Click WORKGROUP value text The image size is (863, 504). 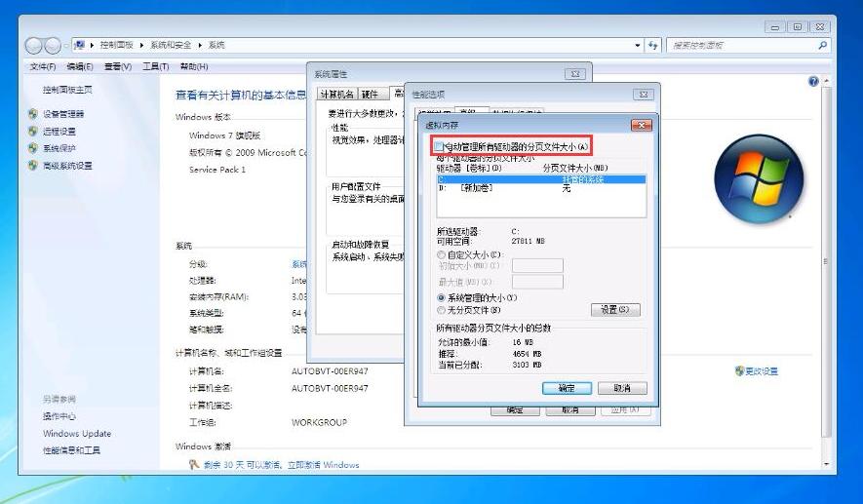pyautogui.click(x=319, y=422)
